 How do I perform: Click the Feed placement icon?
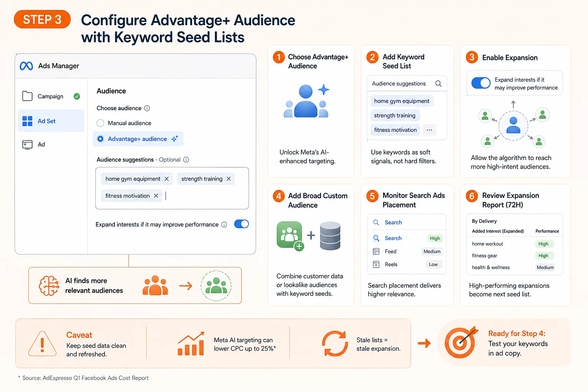376,252
